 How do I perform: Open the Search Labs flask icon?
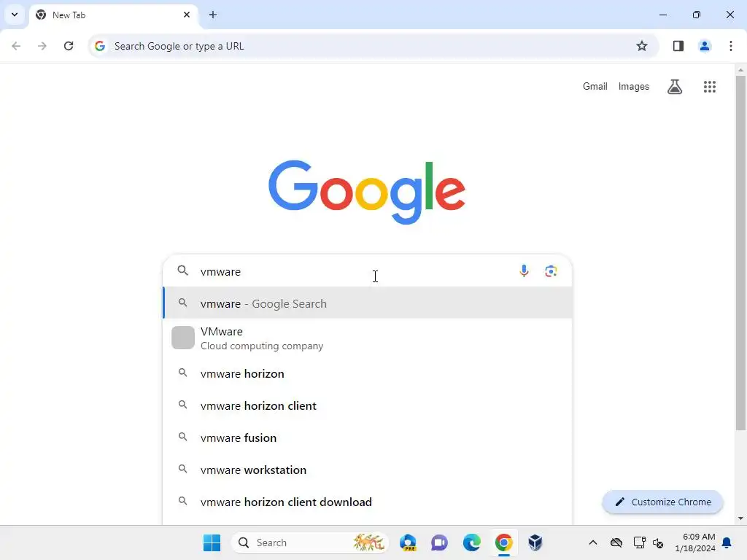tap(675, 87)
